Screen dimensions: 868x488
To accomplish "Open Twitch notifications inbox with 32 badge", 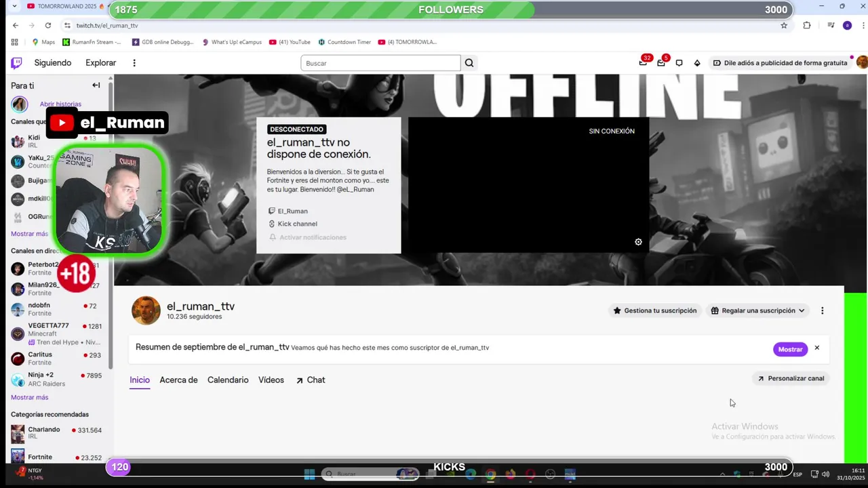I will (x=643, y=63).
